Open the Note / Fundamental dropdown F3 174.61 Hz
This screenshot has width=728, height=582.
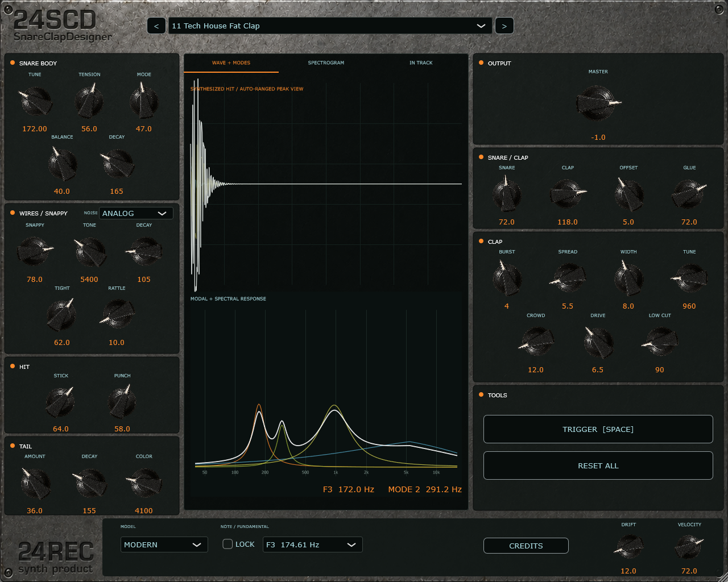[312, 544]
